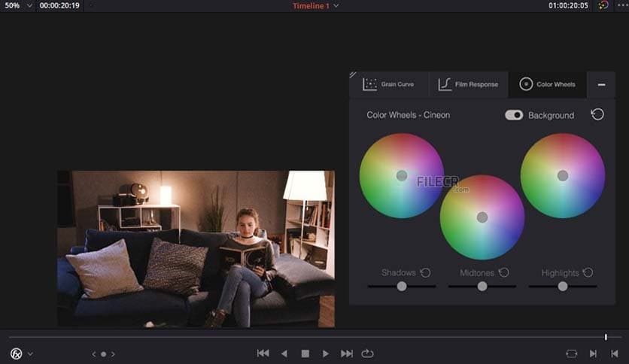The image size is (629, 364).
Task: Toggle loop playback
Action: click(x=367, y=353)
